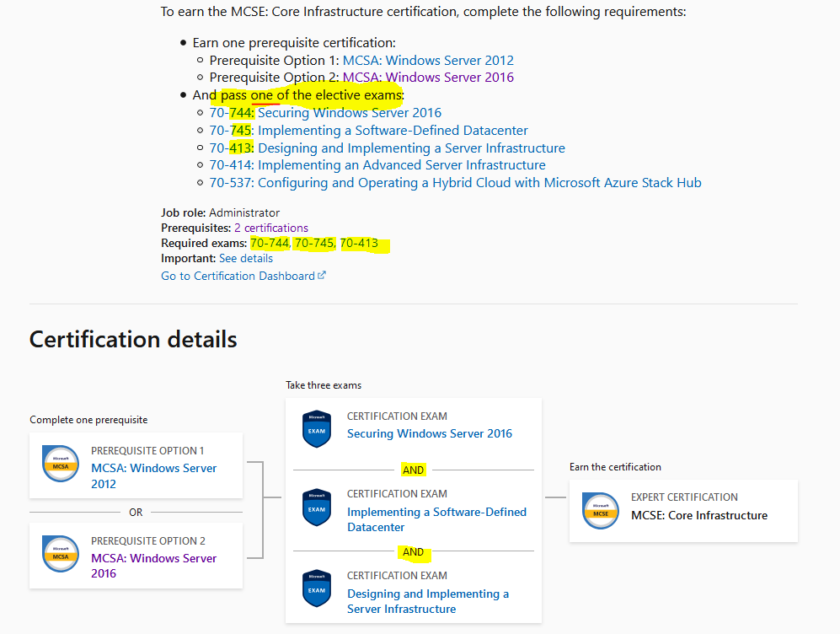
Task: Click the PREREQUISITE OPTION 2 label
Action: point(147,540)
